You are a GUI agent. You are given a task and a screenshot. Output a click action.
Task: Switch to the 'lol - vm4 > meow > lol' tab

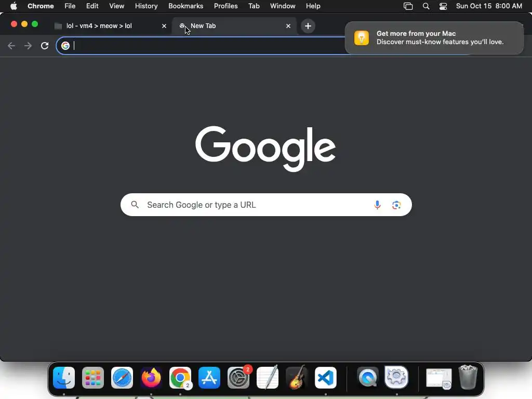(x=110, y=26)
